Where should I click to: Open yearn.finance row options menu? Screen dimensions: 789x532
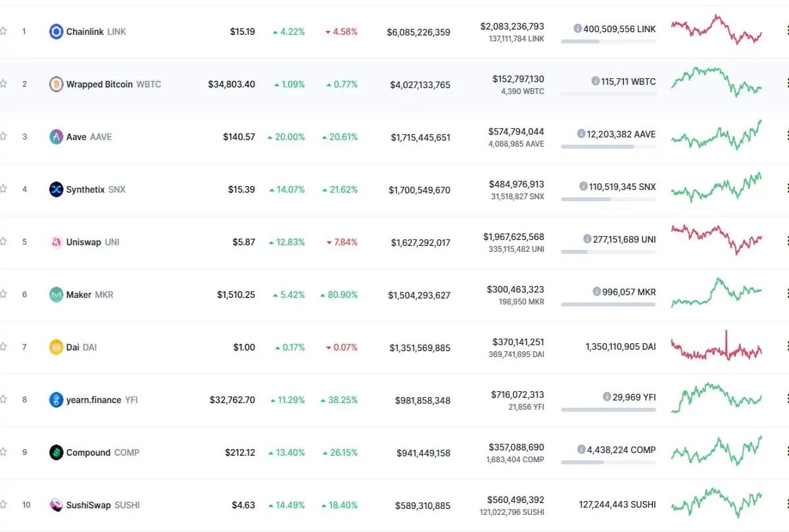pyautogui.click(x=786, y=399)
